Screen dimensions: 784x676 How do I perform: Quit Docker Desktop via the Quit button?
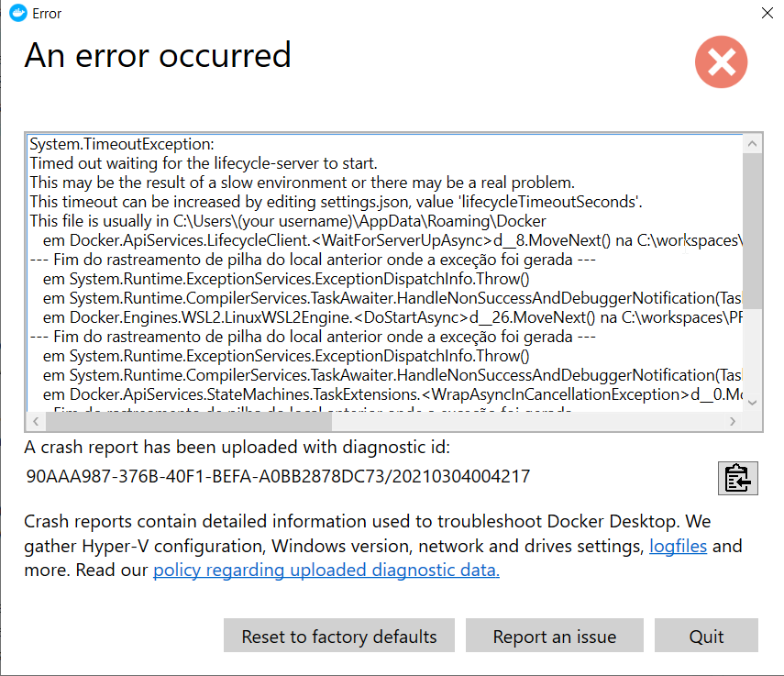[706, 635]
